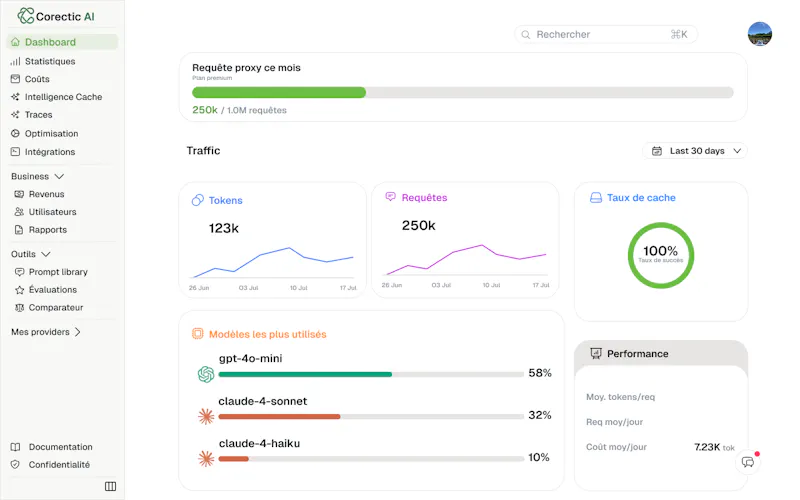Click the Prompt library chat icon
The image size is (800, 500).
(19, 272)
